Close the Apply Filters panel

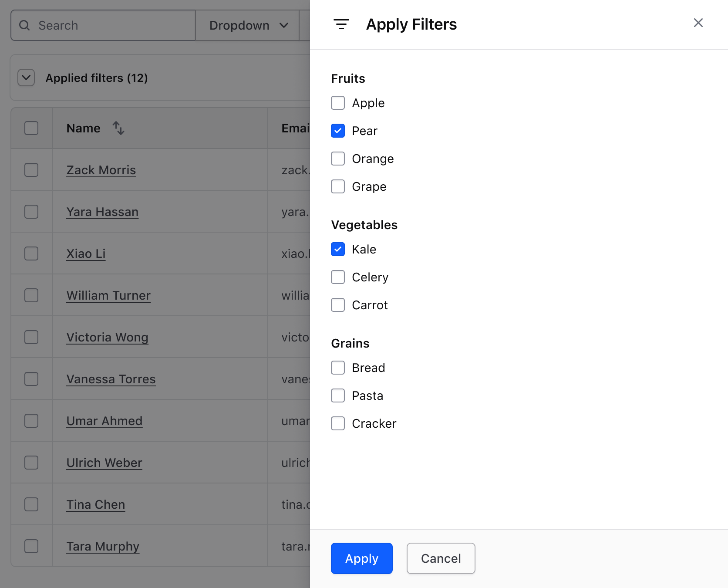(x=698, y=23)
